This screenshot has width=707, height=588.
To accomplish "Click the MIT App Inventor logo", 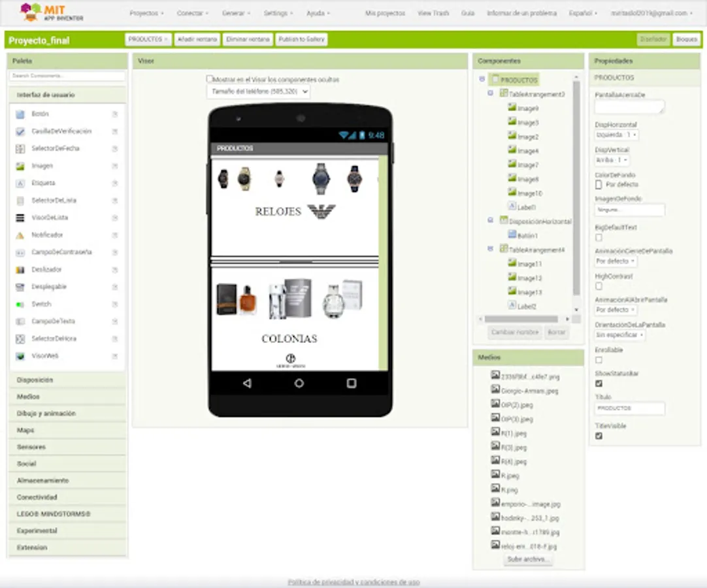I will tap(52, 12).
